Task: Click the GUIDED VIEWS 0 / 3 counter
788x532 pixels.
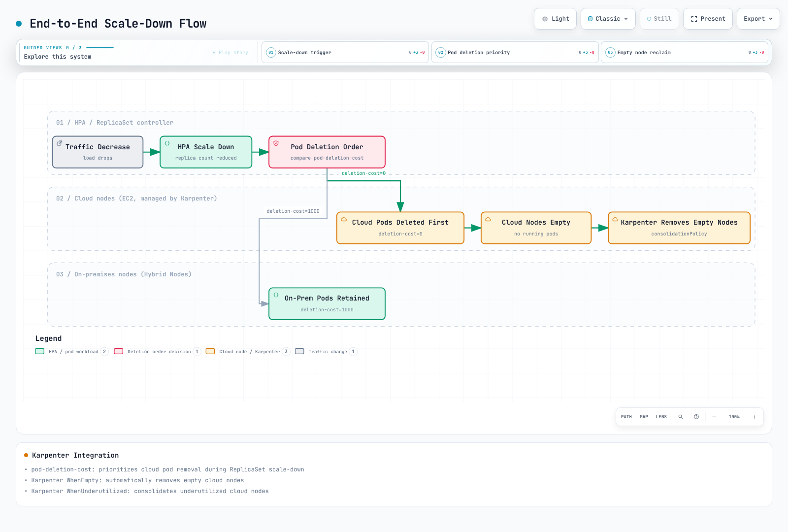Action: coord(53,48)
